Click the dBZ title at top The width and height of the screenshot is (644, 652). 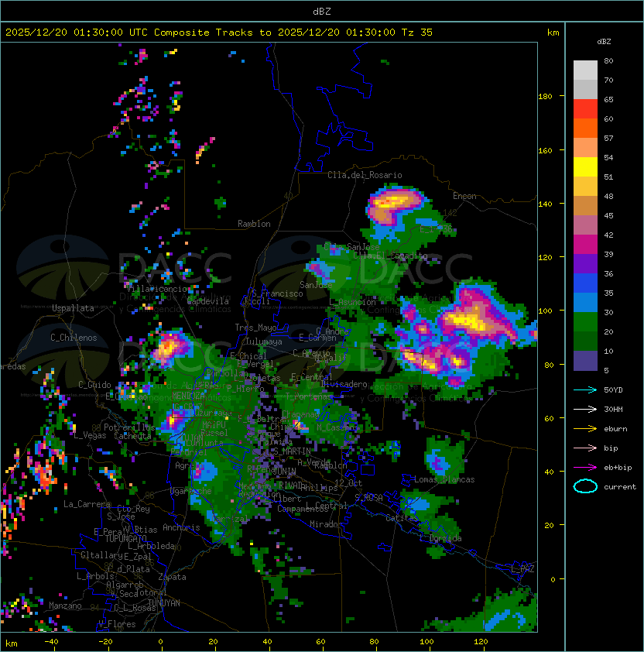pyautogui.click(x=322, y=11)
